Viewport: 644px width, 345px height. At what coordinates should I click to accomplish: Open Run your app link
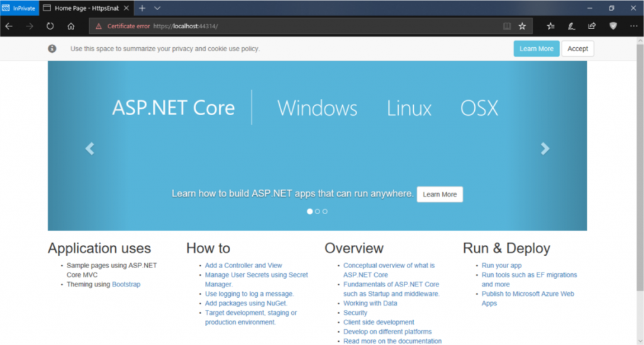(501, 265)
